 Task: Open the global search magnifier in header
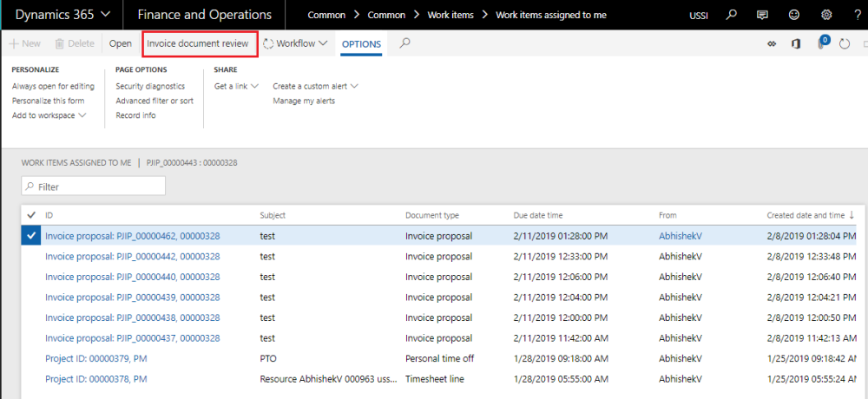pos(732,15)
